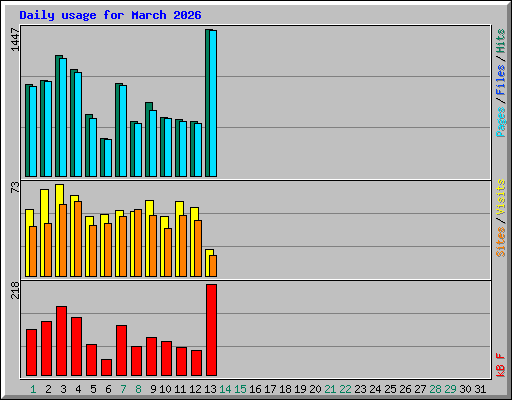The width and height of the screenshot is (512, 400).
Task: Click the KB F legend label
Action: 500,365
